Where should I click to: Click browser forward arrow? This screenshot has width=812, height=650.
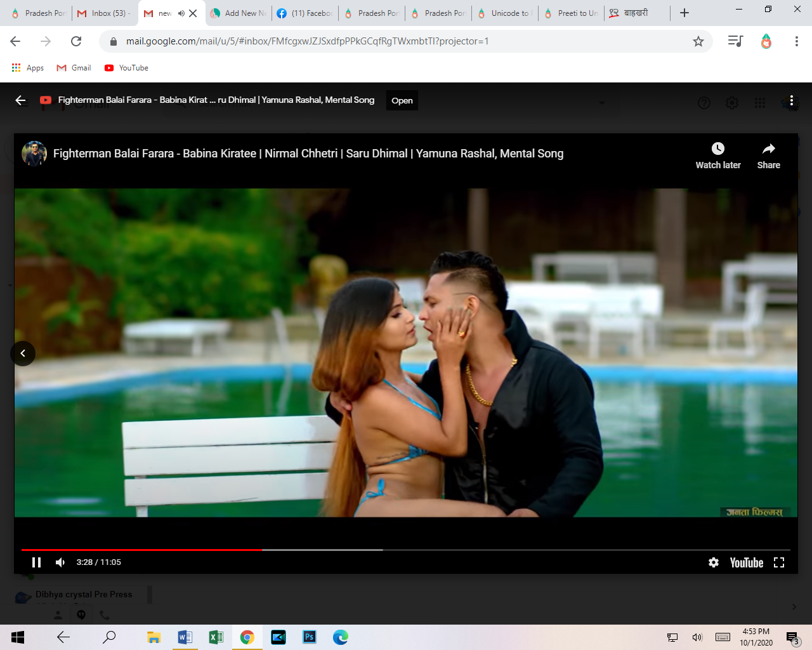tap(46, 41)
